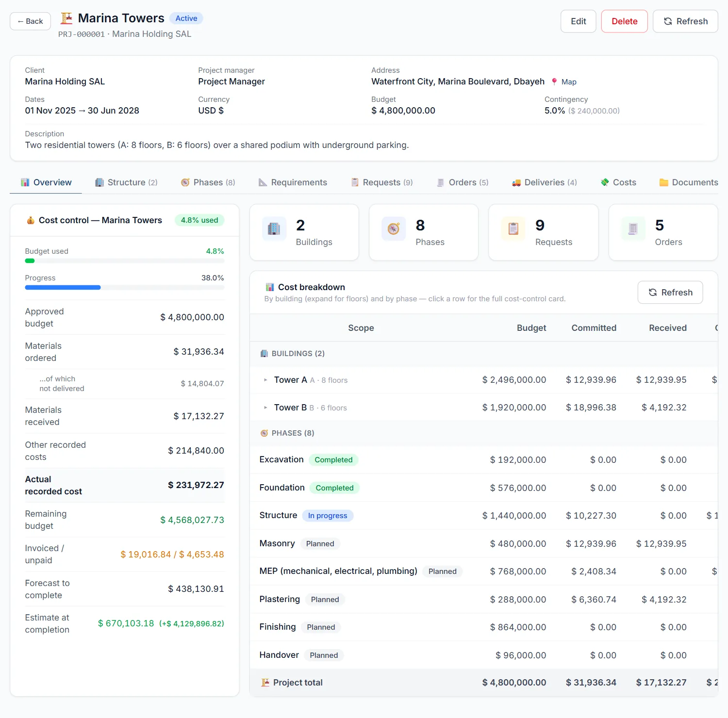
Task: Click the red Delete button
Action: pos(624,21)
